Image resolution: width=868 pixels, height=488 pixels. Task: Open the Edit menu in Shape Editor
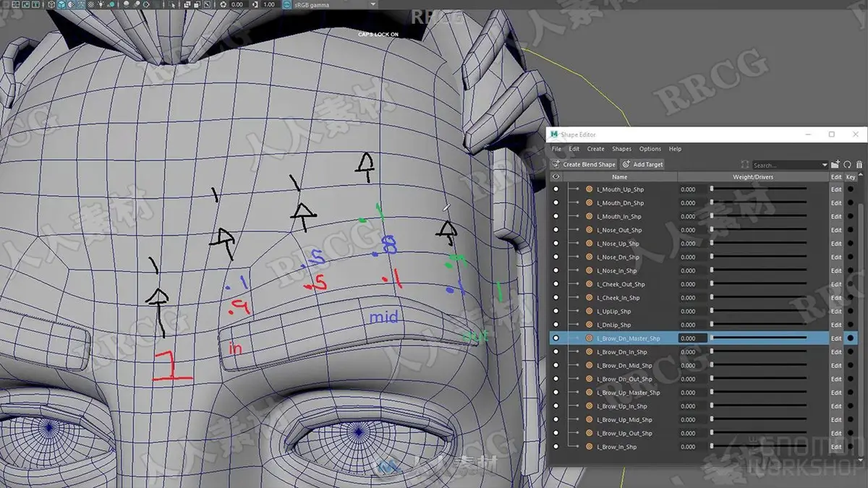pyautogui.click(x=574, y=149)
